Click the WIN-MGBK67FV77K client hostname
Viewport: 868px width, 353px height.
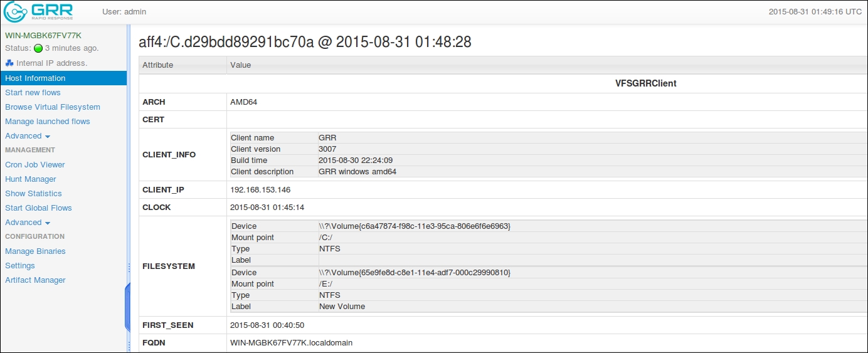(43, 35)
